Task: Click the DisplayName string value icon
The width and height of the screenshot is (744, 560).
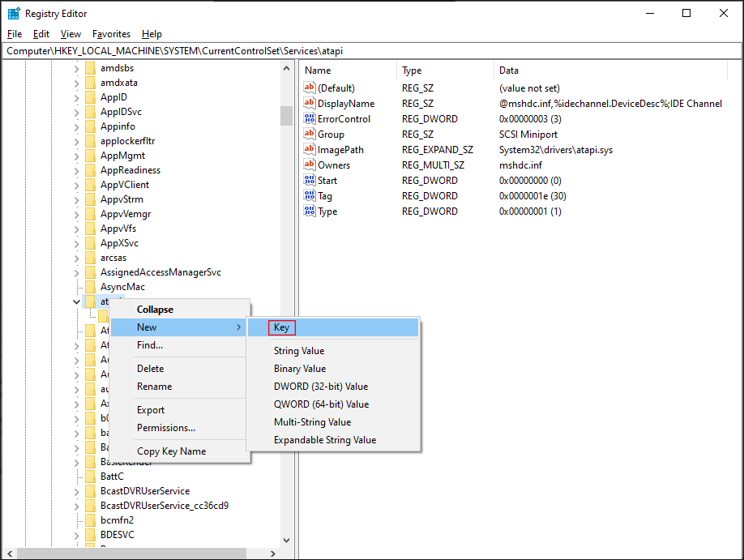Action: click(x=310, y=103)
